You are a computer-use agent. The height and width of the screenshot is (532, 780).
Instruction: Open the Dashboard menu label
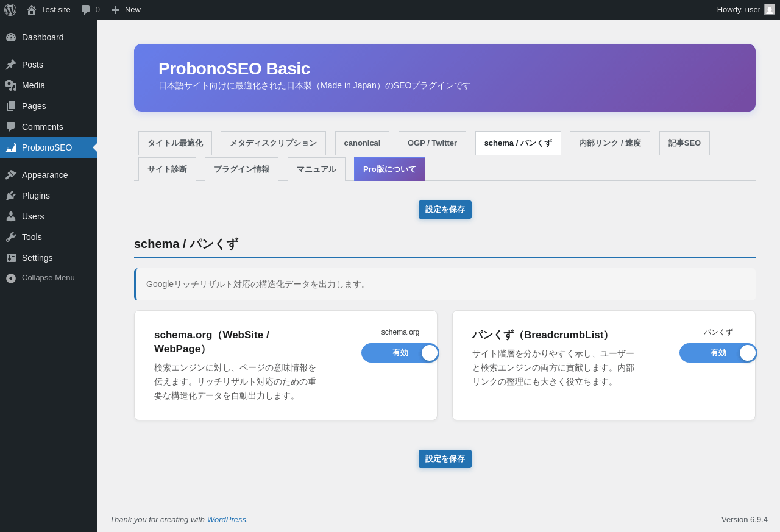[x=43, y=37]
